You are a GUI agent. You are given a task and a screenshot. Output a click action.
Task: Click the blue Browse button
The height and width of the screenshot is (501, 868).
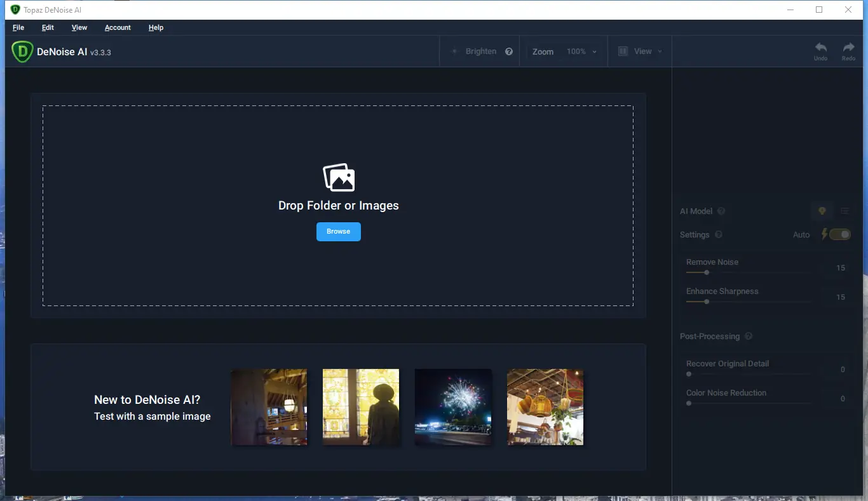pos(339,232)
